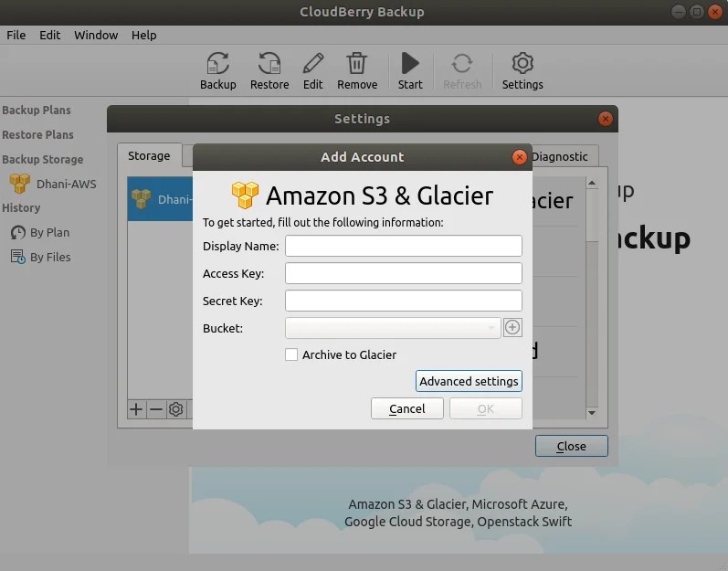Click the add bucket plus icon
Viewport: 728px width, 571px height.
(x=512, y=327)
